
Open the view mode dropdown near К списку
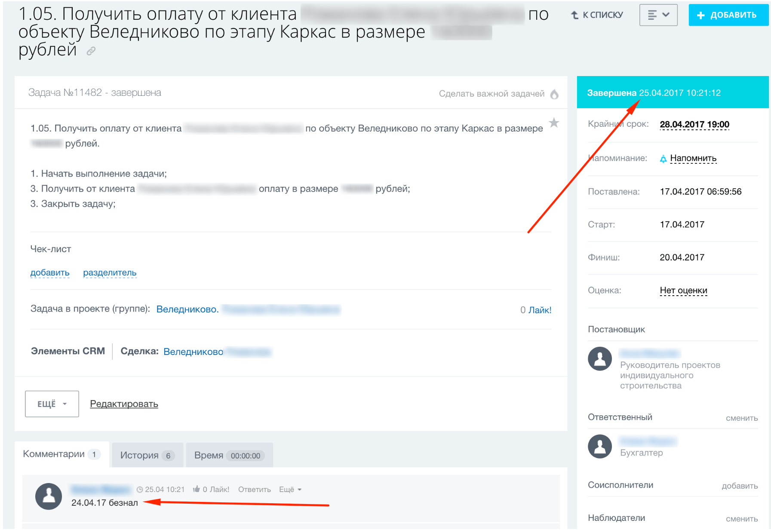pos(658,15)
